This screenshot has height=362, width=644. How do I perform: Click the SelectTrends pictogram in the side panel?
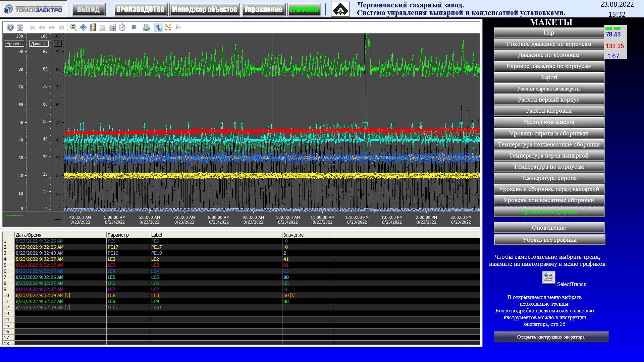pyautogui.click(x=549, y=278)
